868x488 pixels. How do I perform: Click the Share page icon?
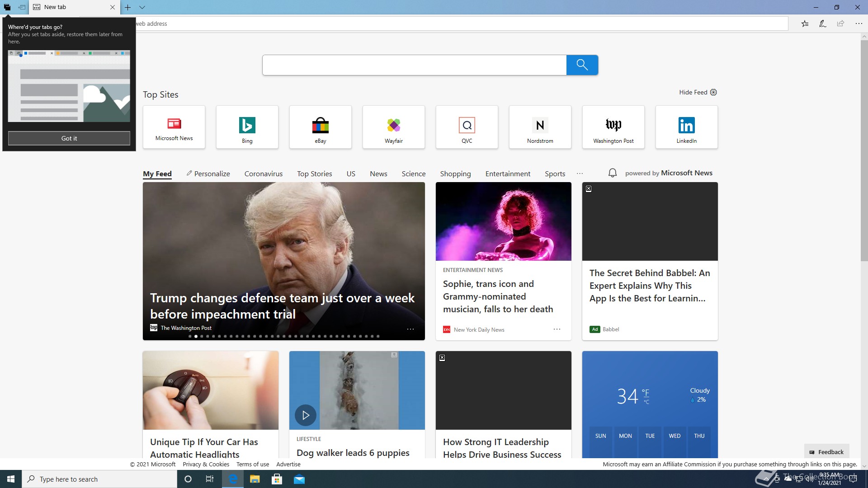tap(840, 23)
